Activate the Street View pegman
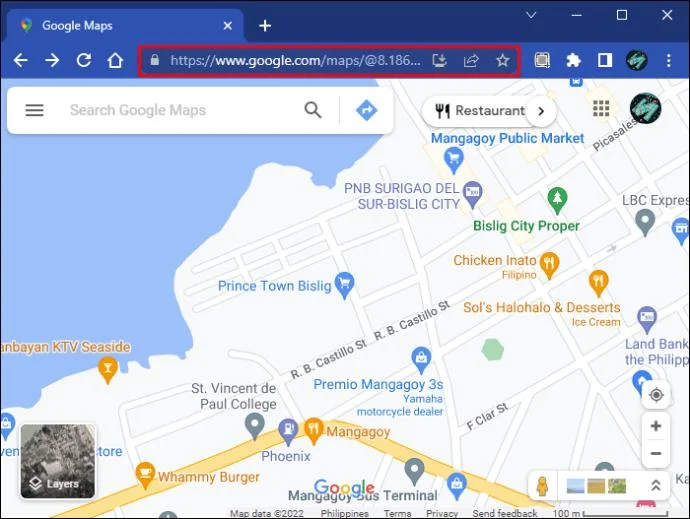Viewport: 690px width, 519px height. tap(543, 486)
